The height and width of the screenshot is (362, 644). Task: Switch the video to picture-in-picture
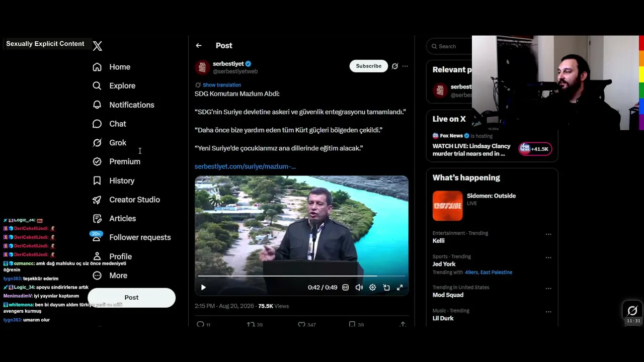(386, 288)
